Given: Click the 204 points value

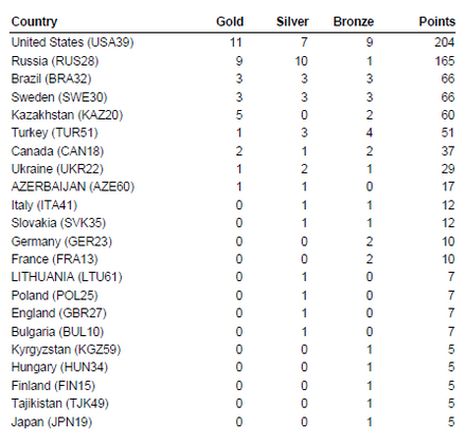Looking at the screenshot, I should pyautogui.click(x=444, y=42).
